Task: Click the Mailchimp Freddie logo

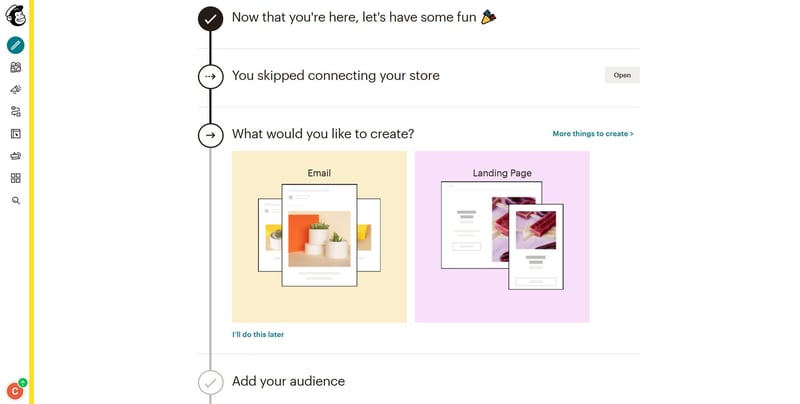Action: point(15,15)
